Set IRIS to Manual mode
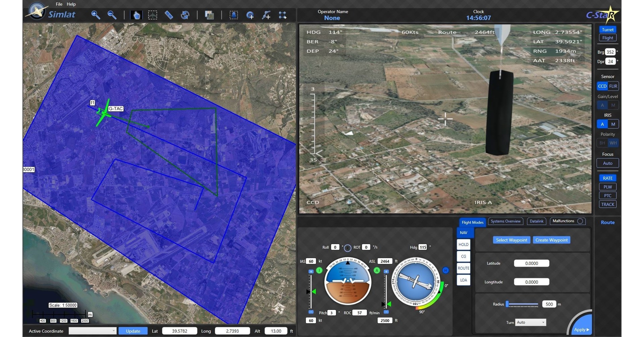 coord(613,124)
